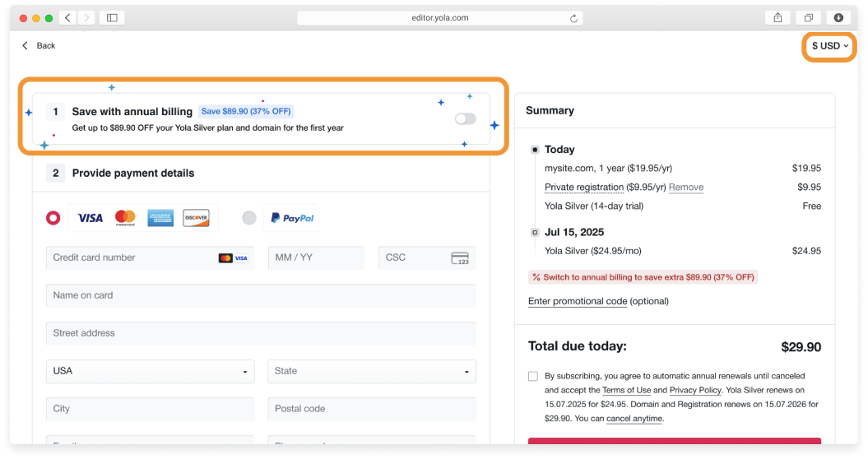Click the Safari downloads icon

[838, 17]
